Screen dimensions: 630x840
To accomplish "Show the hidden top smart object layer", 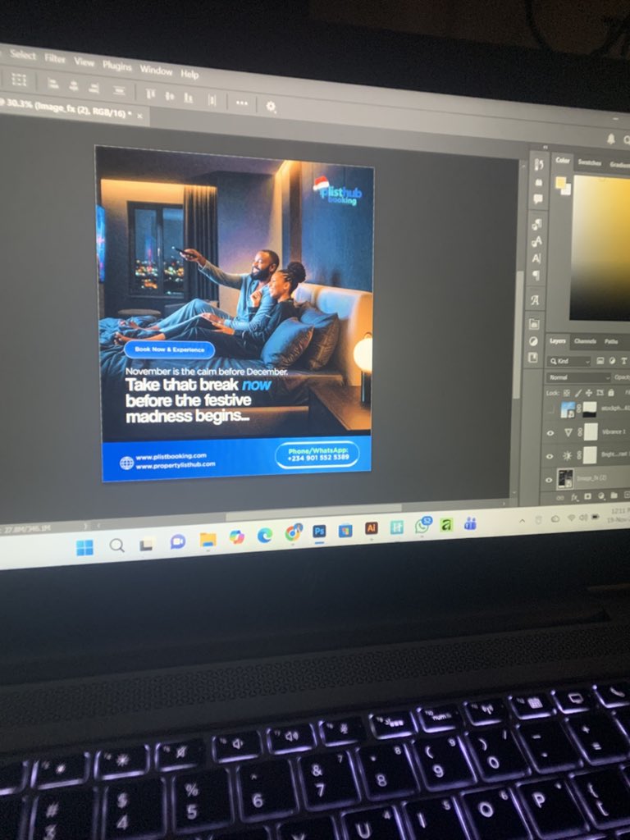I will point(550,410).
